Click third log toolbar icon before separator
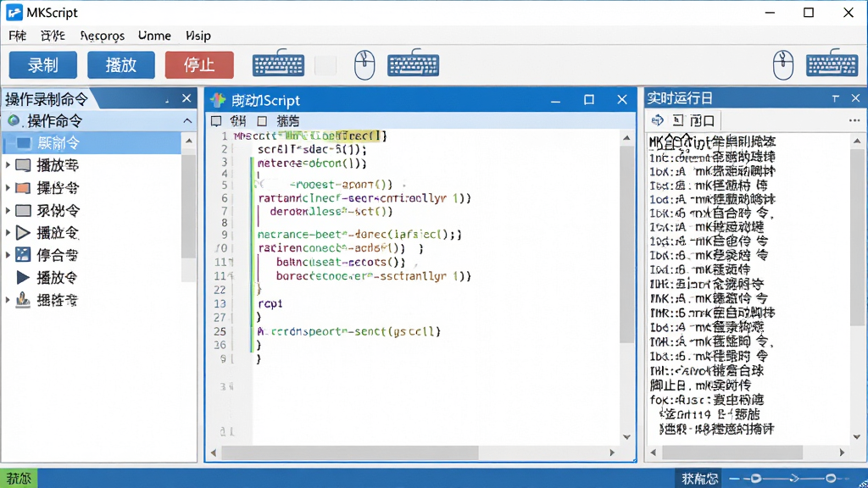This screenshot has height=488, width=868. click(703, 120)
